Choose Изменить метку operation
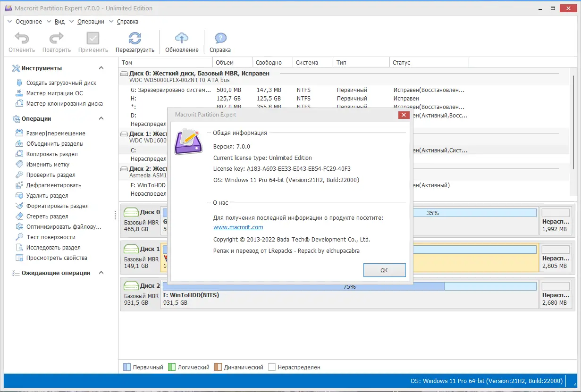The width and height of the screenshot is (581, 392). pos(48,165)
